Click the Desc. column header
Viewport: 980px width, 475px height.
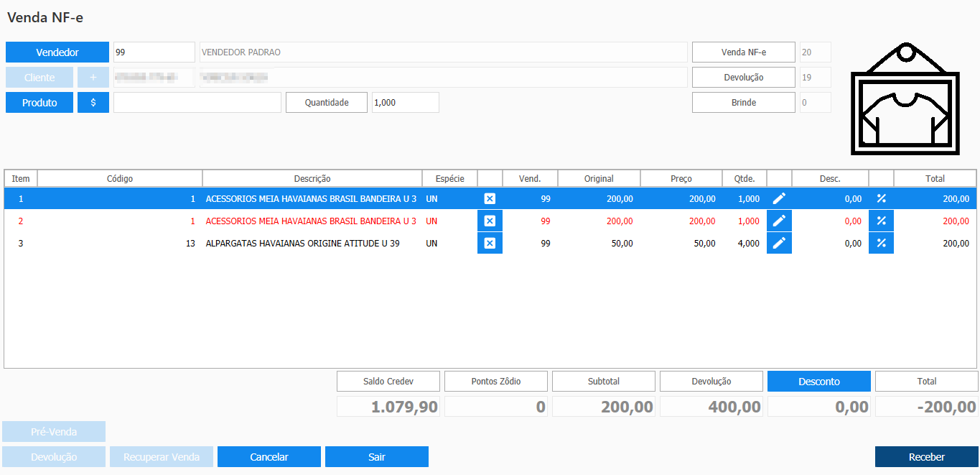830,179
